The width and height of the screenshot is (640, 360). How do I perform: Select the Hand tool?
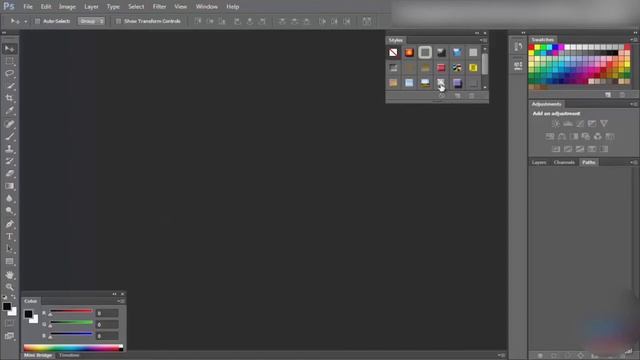tap(9, 275)
